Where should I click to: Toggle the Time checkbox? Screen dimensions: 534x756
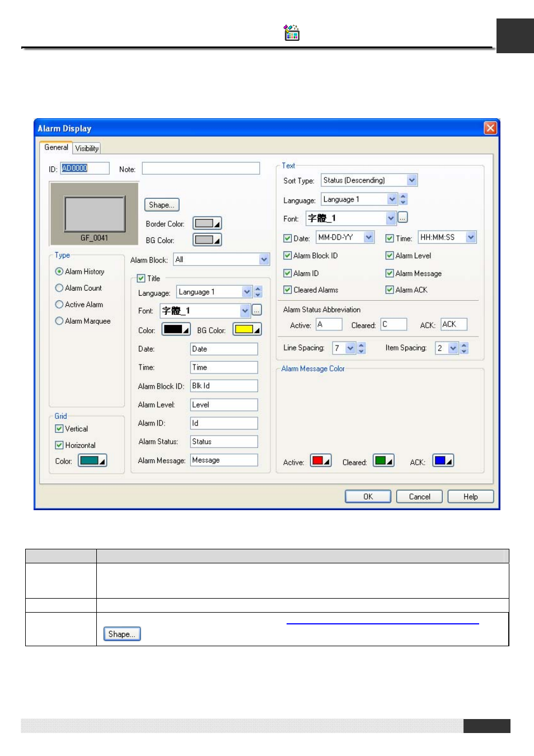coord(390,238)
